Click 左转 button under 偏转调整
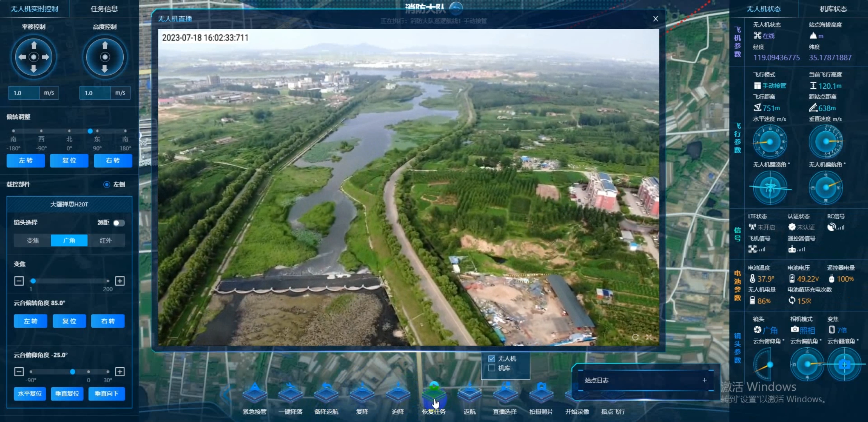The height and width of the screenshot is (422, 868). coord(26,161)
